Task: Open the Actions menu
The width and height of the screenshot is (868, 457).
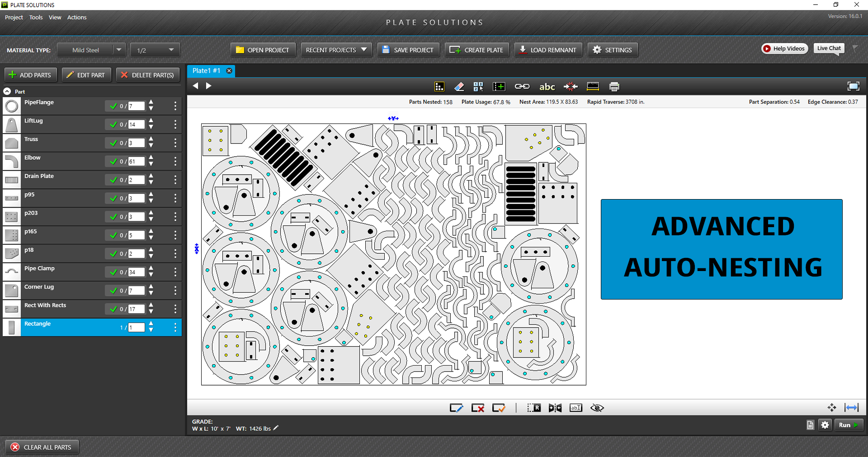Action: (x=76, y=17)
